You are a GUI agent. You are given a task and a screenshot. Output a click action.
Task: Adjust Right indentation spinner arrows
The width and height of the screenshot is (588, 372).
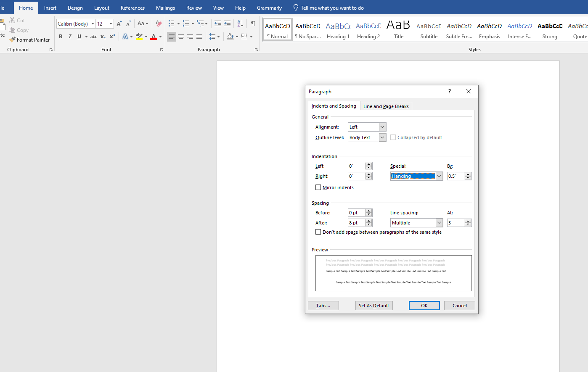[369, 176]
